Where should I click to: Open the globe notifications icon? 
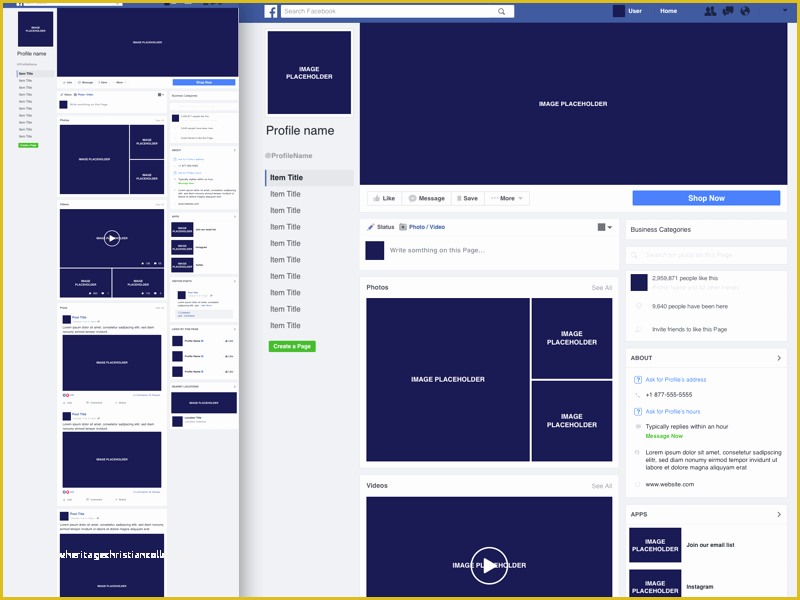coord(745,11)
